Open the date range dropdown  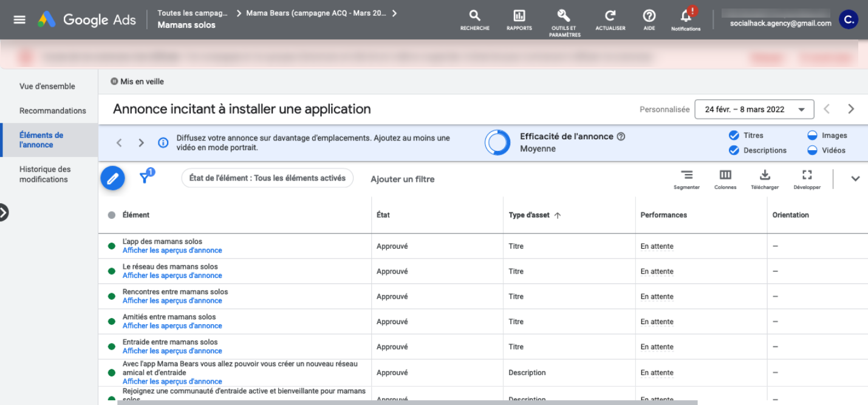pos(754,109)
